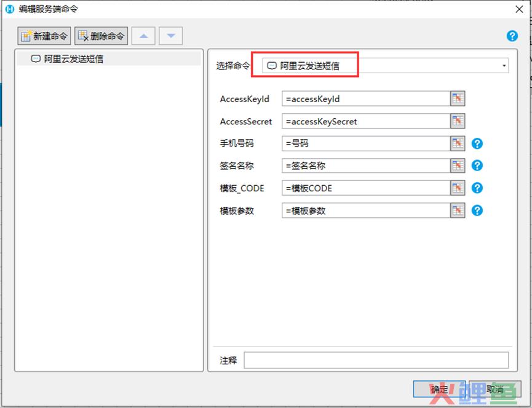Show help for 签名名称

point(477,166)
